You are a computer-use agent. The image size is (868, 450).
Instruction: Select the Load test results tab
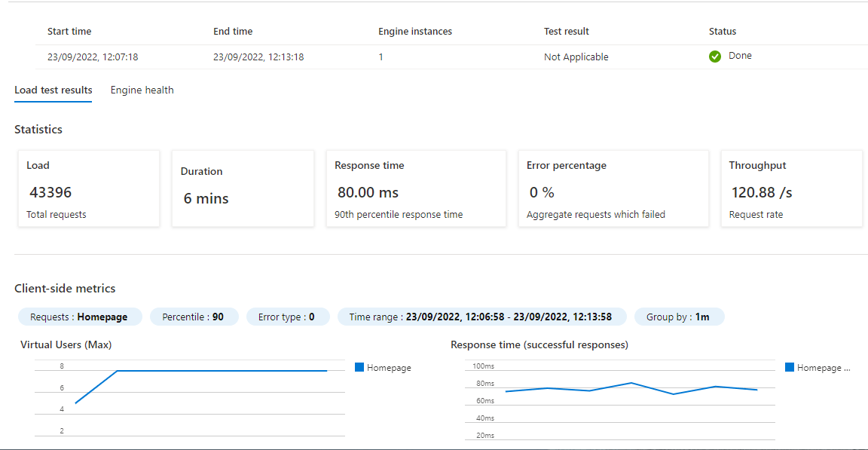(53, 90)
